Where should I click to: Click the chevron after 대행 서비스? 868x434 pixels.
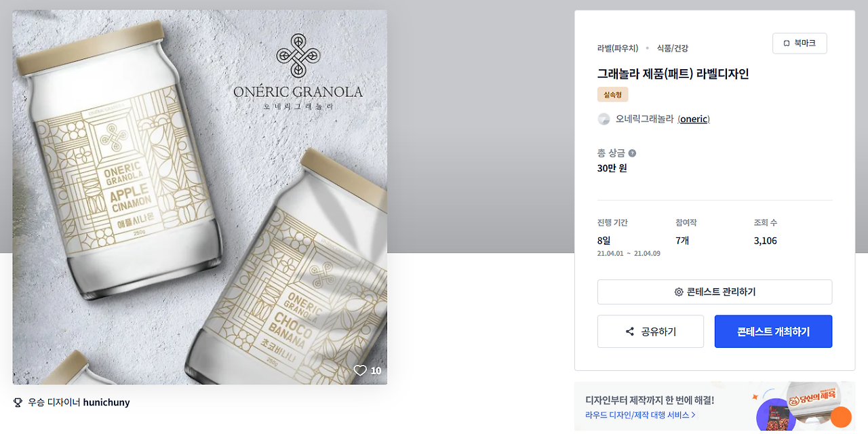point(694,415)
